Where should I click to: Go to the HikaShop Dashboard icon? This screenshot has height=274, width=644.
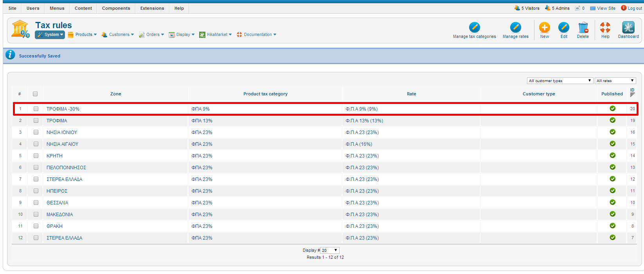[x=628, y=27]
